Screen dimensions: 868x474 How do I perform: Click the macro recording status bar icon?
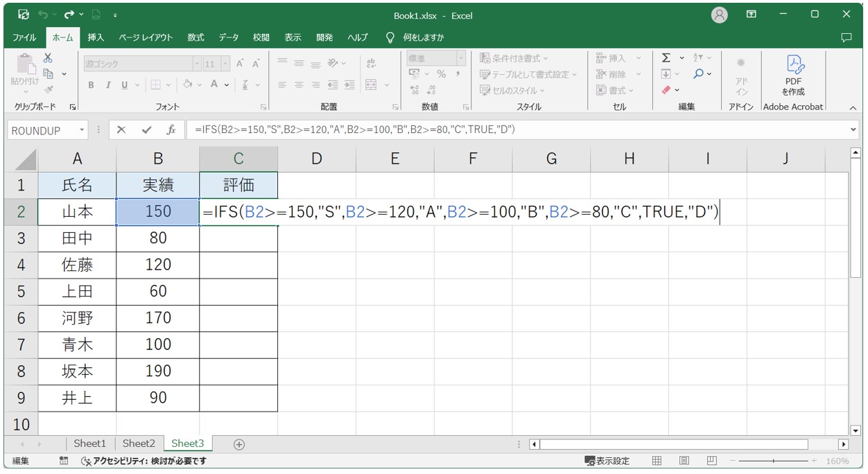[64, 461]
